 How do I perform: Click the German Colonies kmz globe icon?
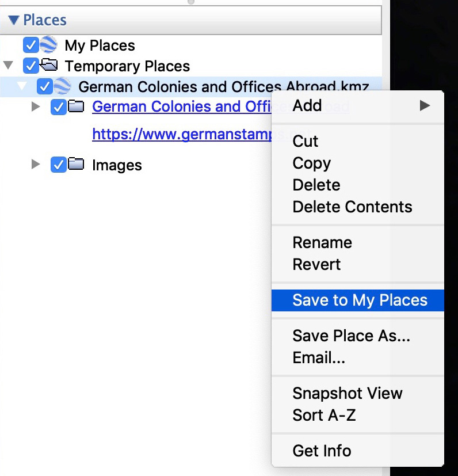point(62,86)
